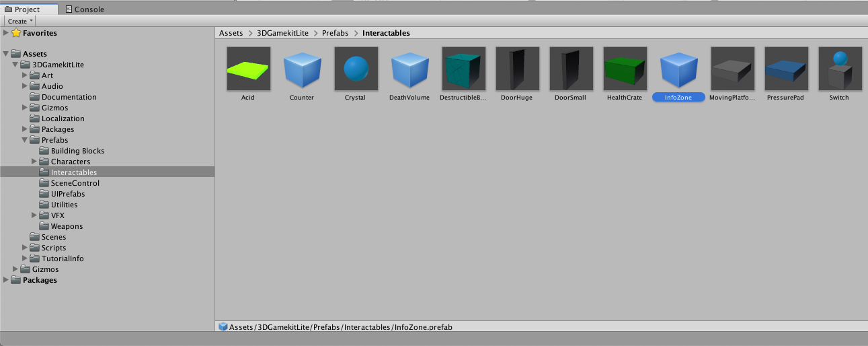Expand the Characters folder
868x346 pixels.
pyautogui.click(x=35, y=162)
